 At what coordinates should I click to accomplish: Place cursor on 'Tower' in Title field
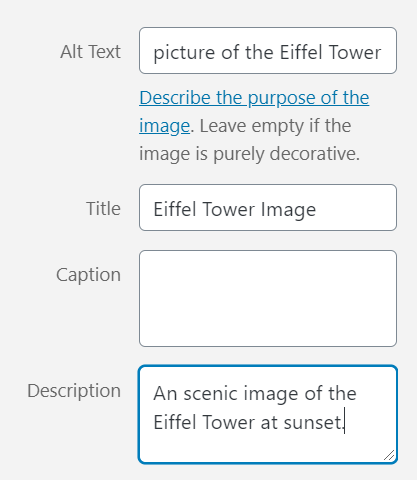tap(228, 209)
